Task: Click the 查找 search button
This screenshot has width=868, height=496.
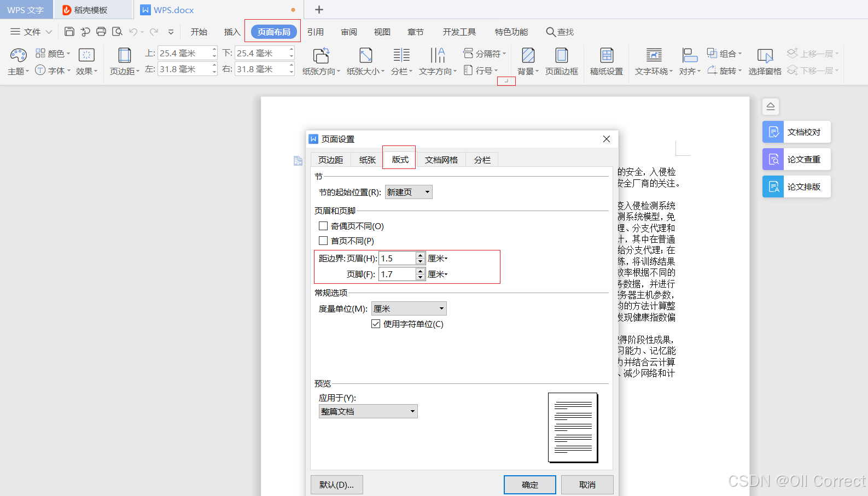Action: [560, 32]
